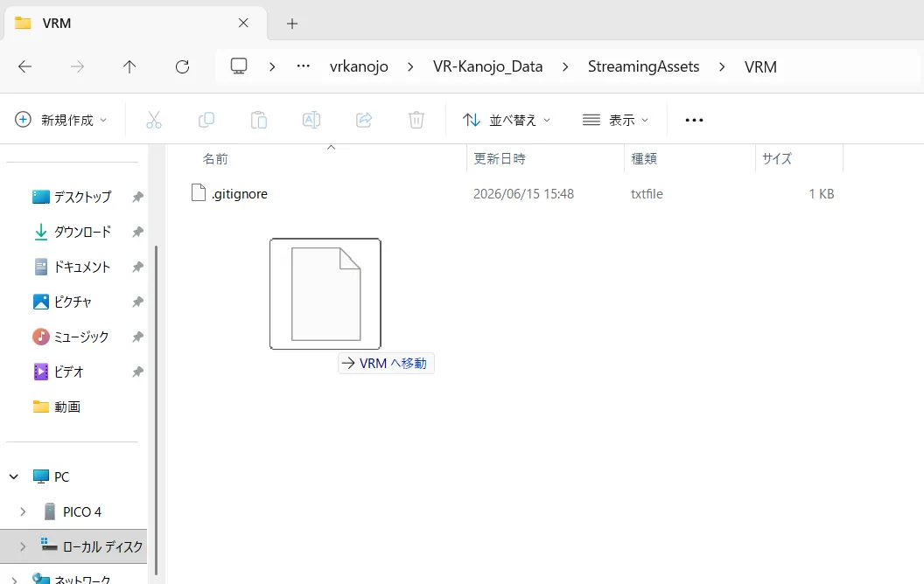Click pin icon next to ビデオ
This screenshot has width=924, height=584.
[x=137, y=372]
